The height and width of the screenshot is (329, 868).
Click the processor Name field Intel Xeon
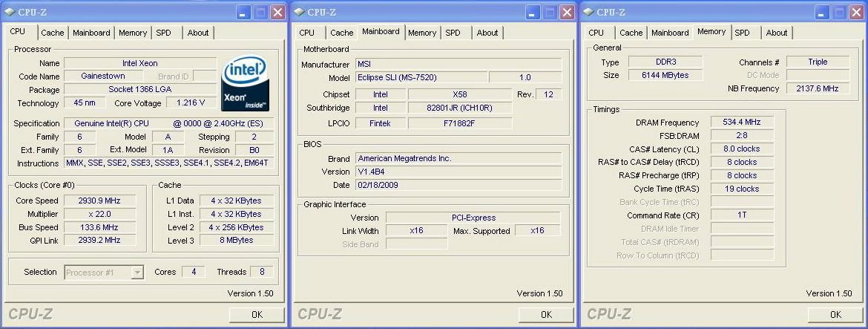pyautogui.click(x=140, y=63)
